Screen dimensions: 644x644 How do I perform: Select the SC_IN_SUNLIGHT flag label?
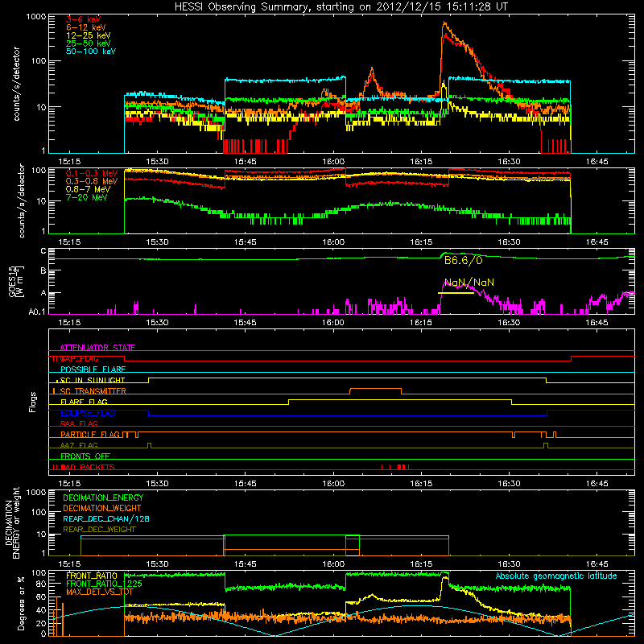(93, 380)
